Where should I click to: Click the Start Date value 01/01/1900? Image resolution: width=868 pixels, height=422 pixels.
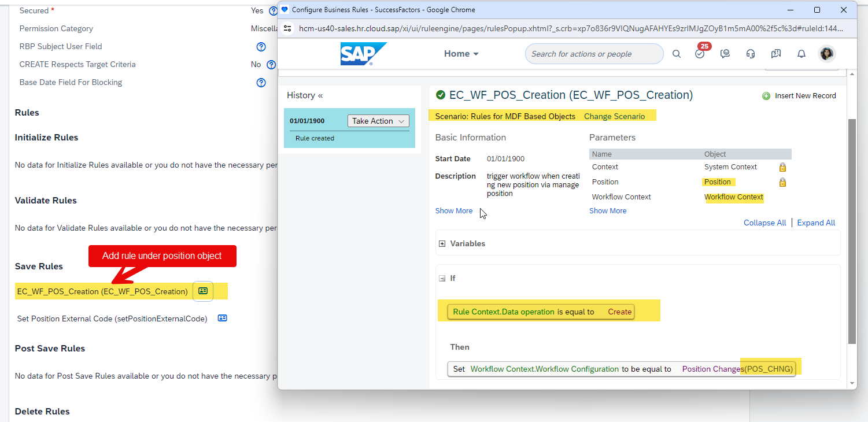[x=505, y=159]
